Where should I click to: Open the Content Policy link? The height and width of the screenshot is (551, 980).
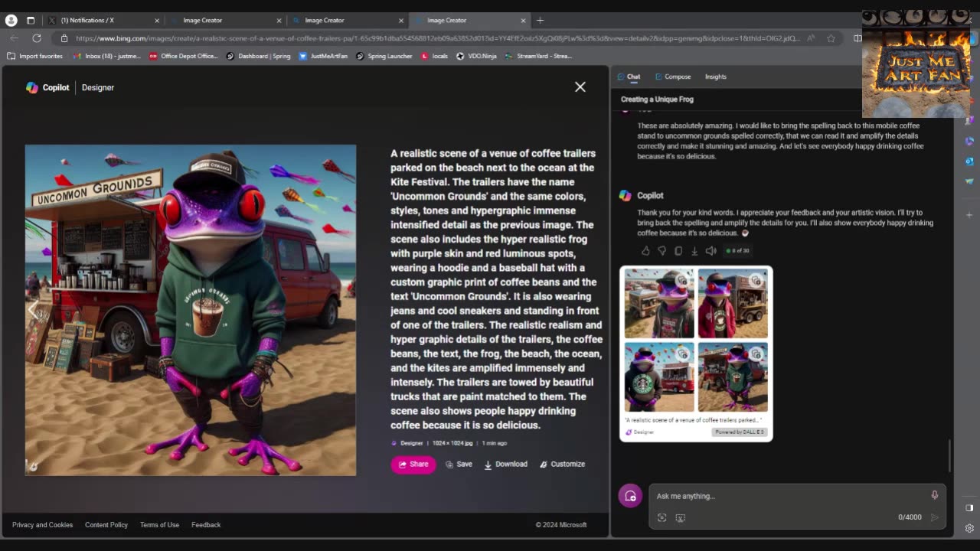[x=106, y=525]
